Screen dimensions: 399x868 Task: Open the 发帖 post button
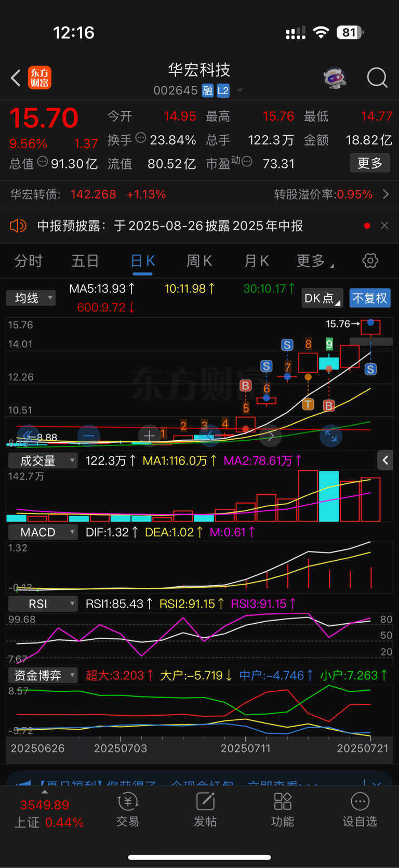pos(205,810)
